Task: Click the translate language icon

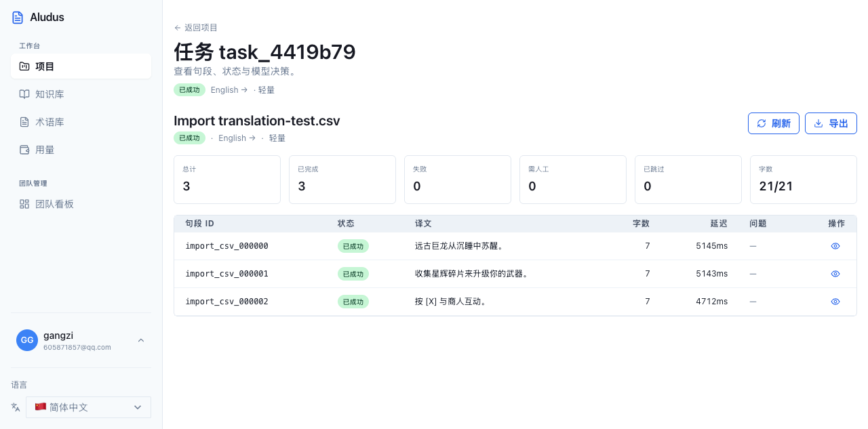Action: [16, 407]
